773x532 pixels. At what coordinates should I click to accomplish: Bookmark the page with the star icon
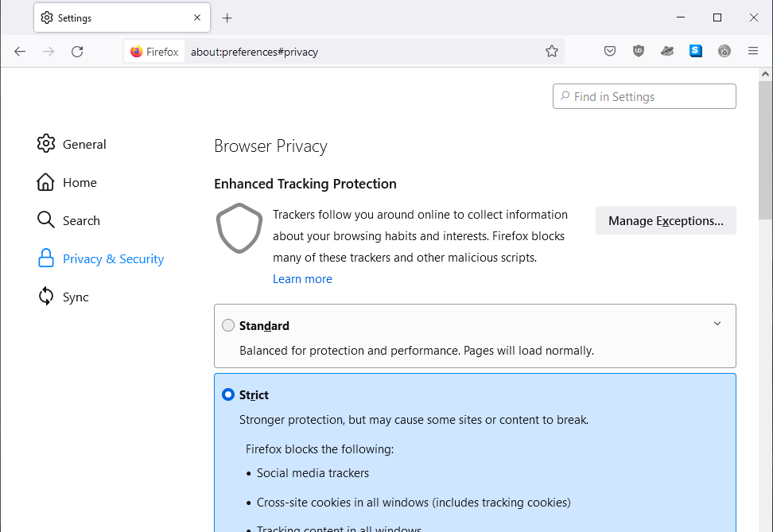pyautogui.click(x=552, y=51)
